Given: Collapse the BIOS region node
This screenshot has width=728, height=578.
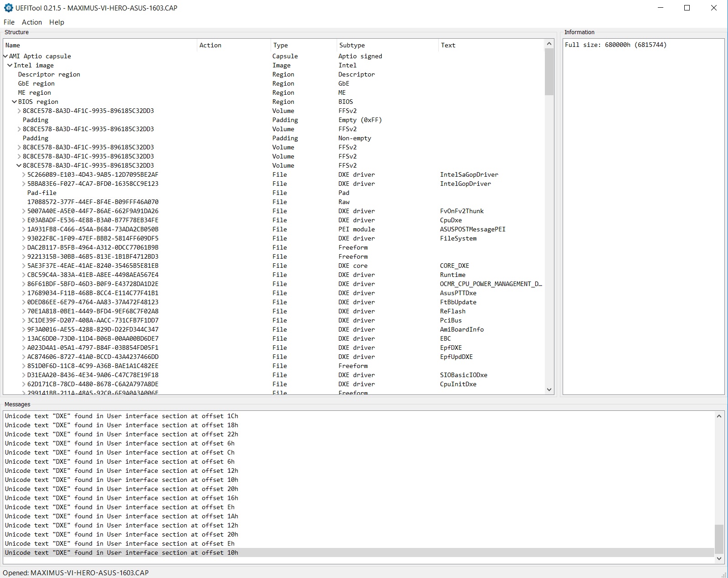Looking at the screenshot, I should (x=15, y=102).
